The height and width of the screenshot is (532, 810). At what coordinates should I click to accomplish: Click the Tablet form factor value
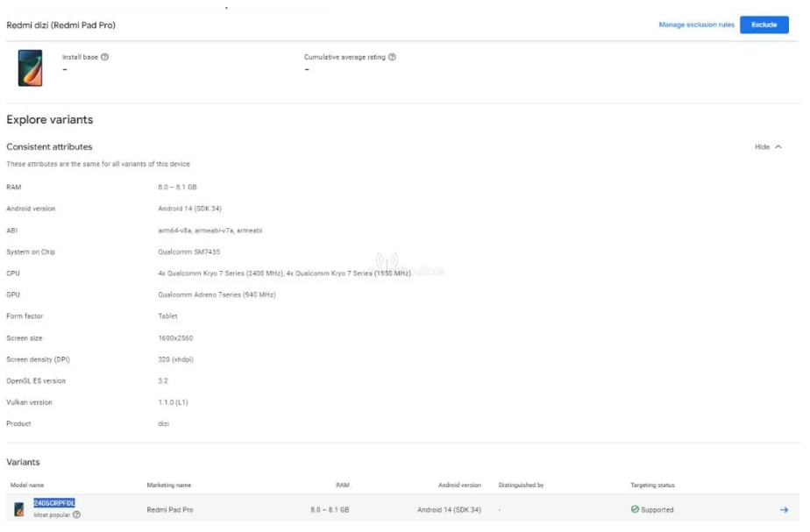pos(168,316)
